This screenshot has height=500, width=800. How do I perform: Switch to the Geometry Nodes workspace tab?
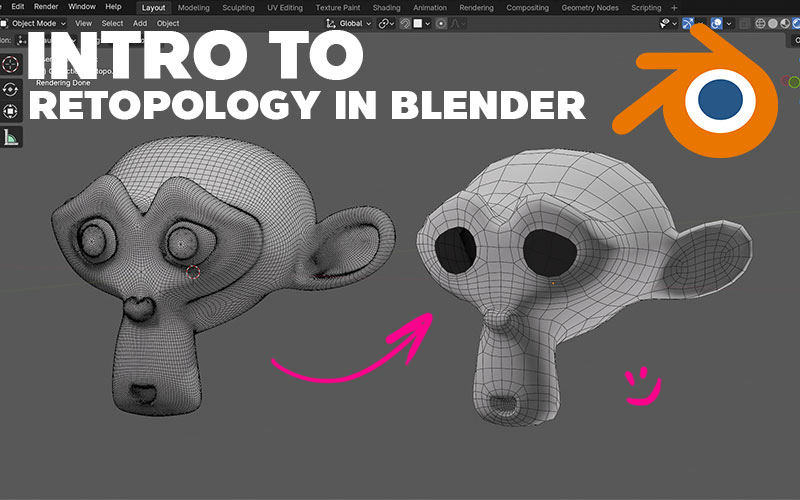[589, 7]
